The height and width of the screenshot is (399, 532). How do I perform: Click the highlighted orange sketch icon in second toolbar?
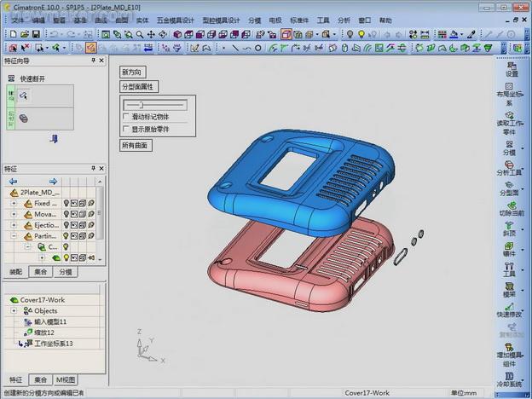pos(90,48)
